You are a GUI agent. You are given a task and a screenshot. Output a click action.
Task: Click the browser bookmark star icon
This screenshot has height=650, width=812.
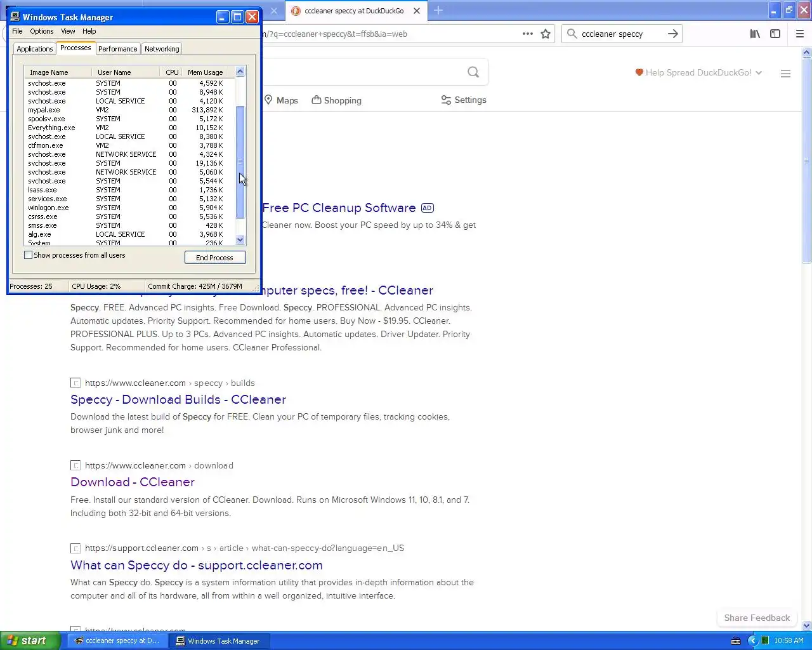(546, 34)
